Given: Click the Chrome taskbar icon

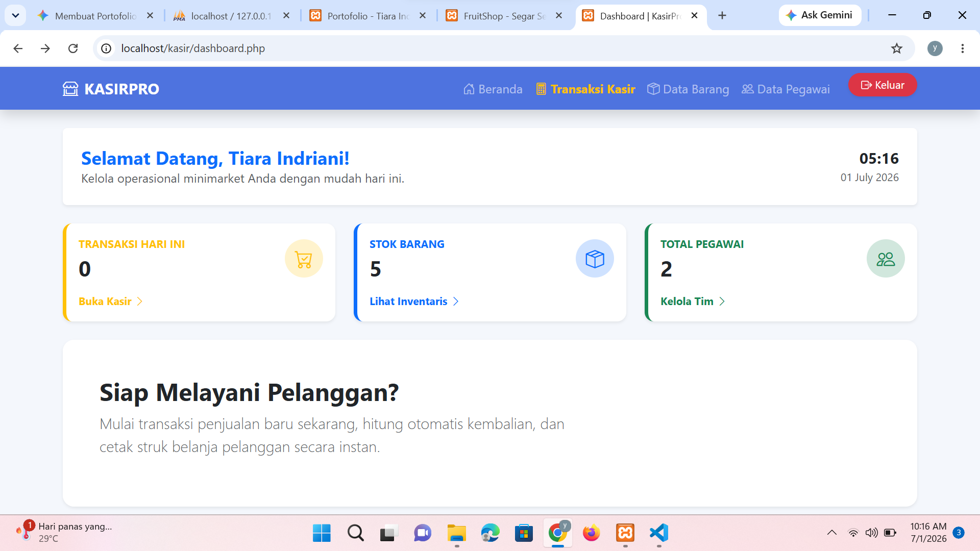Looking at the screenshot, I should 558,533.
